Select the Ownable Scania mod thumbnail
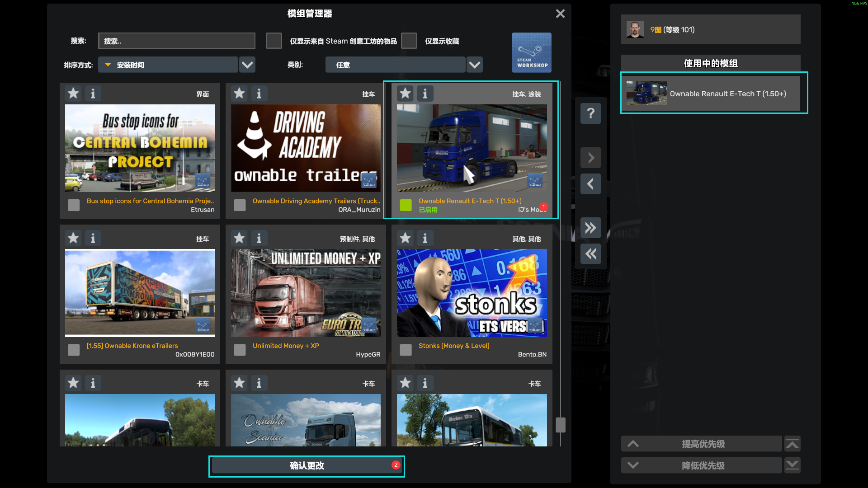 [306, 420]
